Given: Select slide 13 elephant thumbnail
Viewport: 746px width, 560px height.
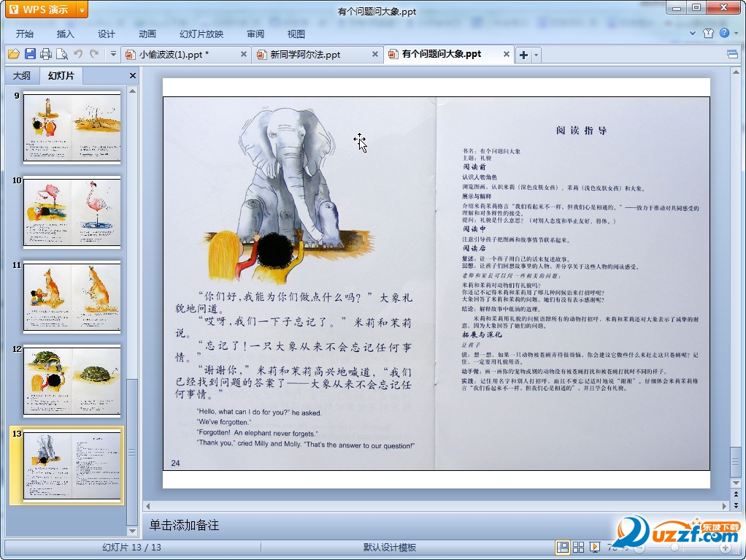Looking at the screenshot, I should pos(72,465).
